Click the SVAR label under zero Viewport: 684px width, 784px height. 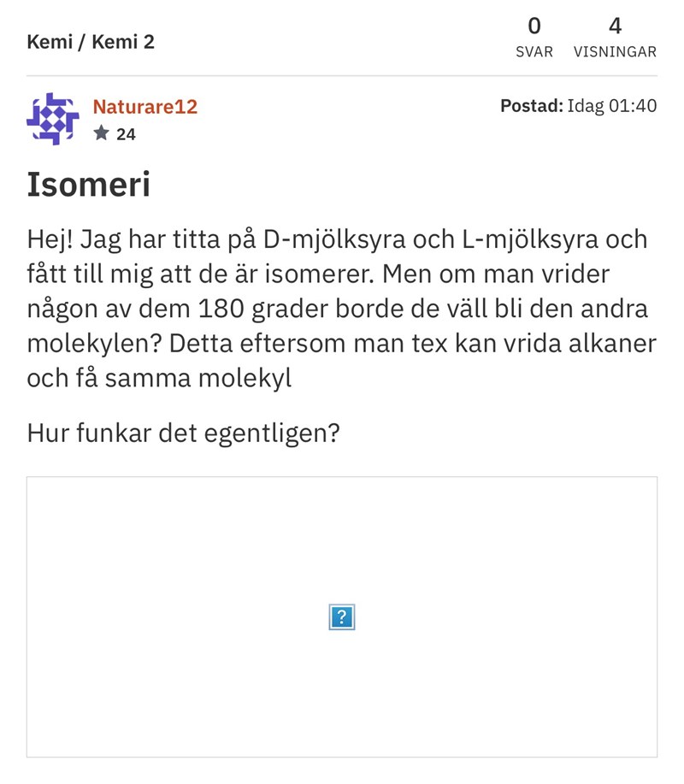[x=534, y=52]
